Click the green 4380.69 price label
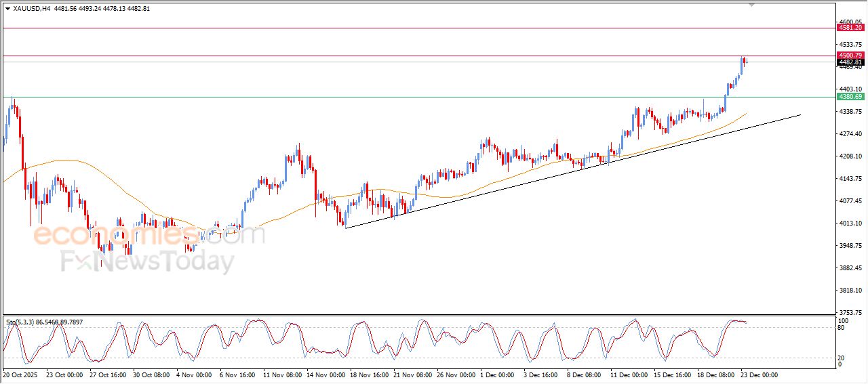The image size is (868, 384). click(850, 97)
